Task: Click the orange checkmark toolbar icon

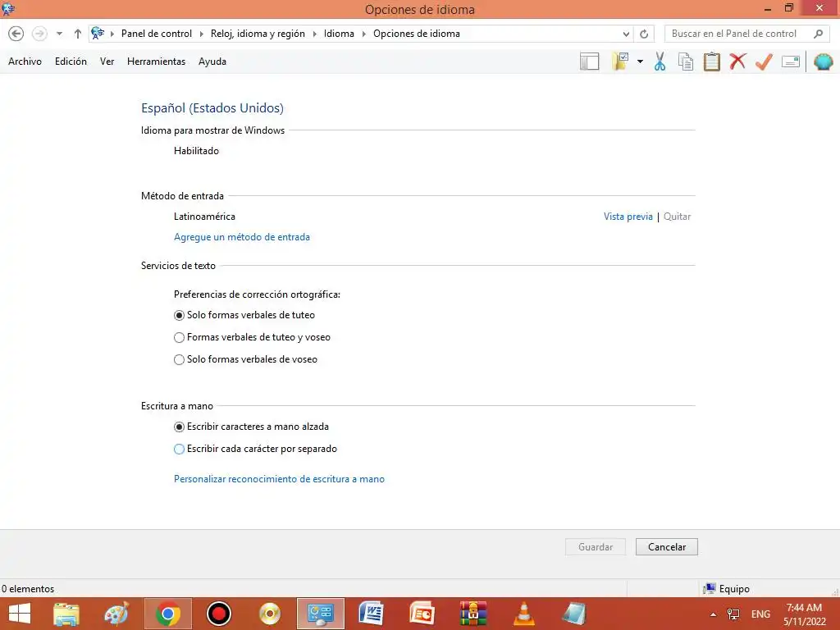Action: tap(764, 62)
